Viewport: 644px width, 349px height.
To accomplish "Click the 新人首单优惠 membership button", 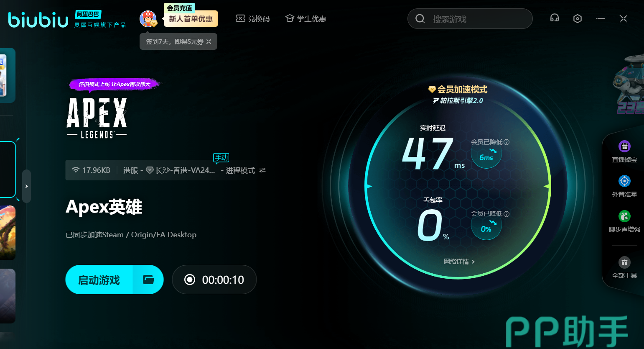I will [191, 19].
